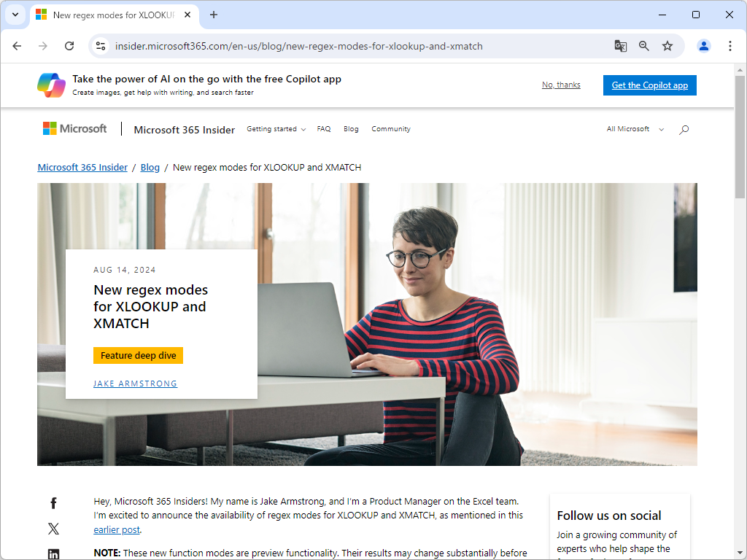Screen dimensions: 747x560
Task: Open Microsoft 365 Insider home link
Action: point(185,130)
